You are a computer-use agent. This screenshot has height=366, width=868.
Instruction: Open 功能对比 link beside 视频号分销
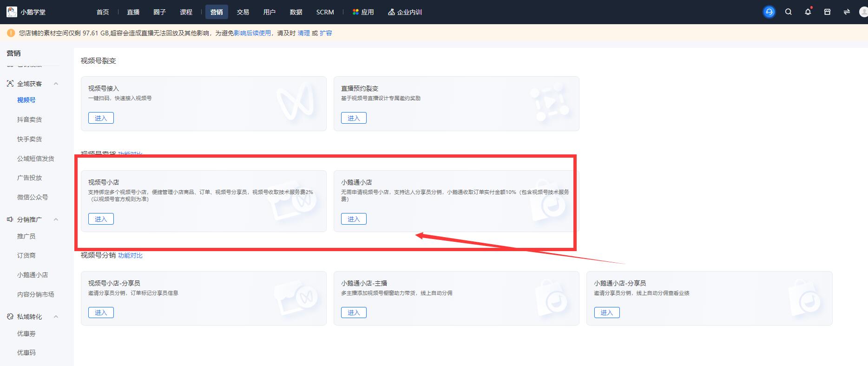[x=130, y=255]
